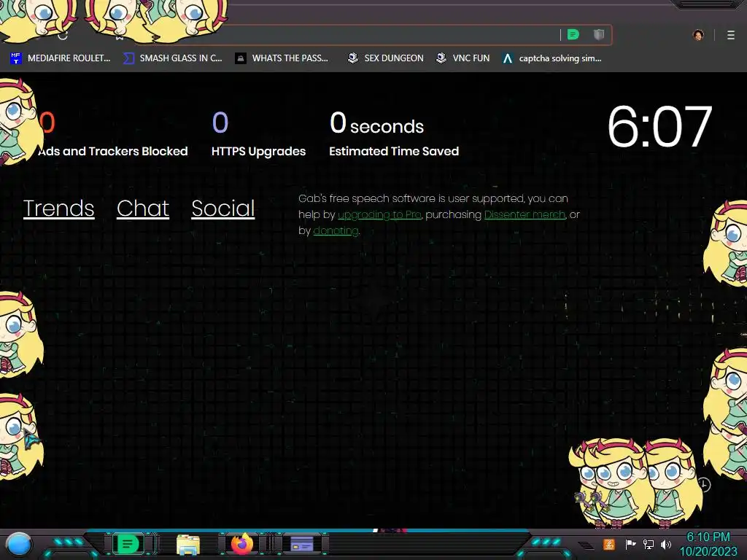Image resolution: width=747 pixels, height=560 pixels.
Task: Open the browser hamburger main menu
Action: [730, 35]
